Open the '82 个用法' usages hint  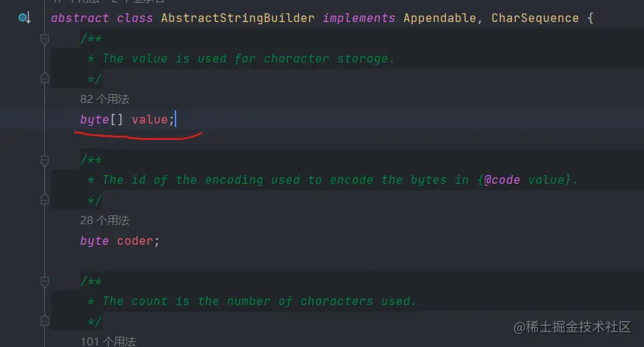[x=105, y=99]
